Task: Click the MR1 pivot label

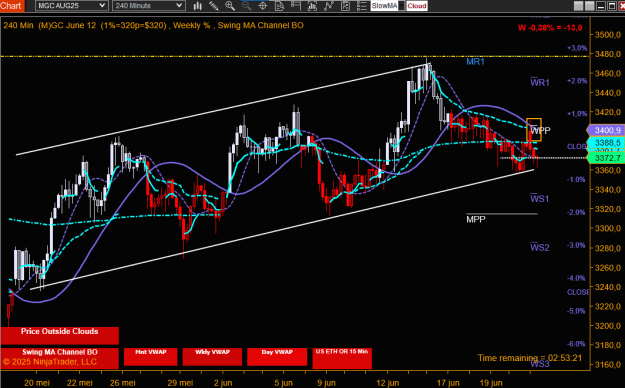Action: pyautogui.click(x=475, y=62)
